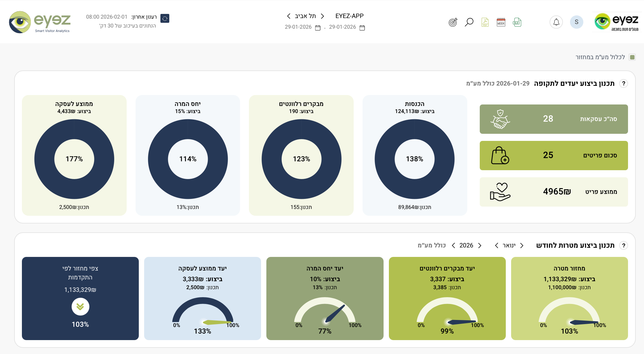Export data to XLS icon
The height and width of the screenshot is (354, 644).
517,22
